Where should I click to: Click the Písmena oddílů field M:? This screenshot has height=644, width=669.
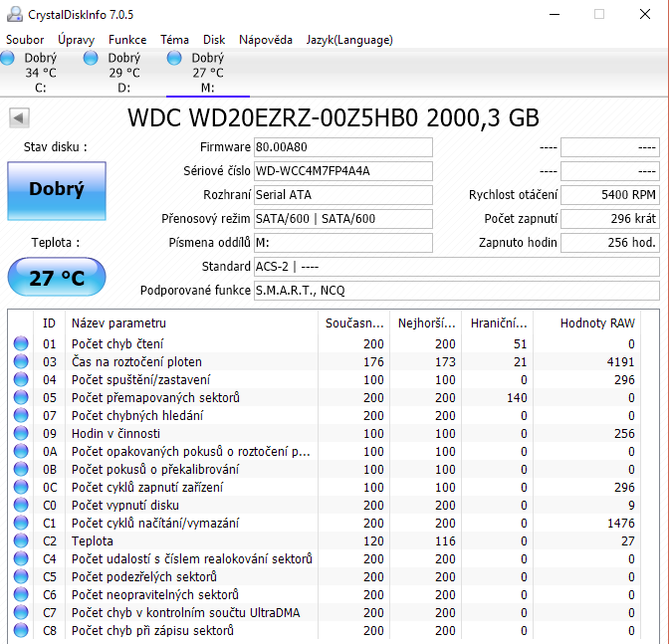click(343, 243)
